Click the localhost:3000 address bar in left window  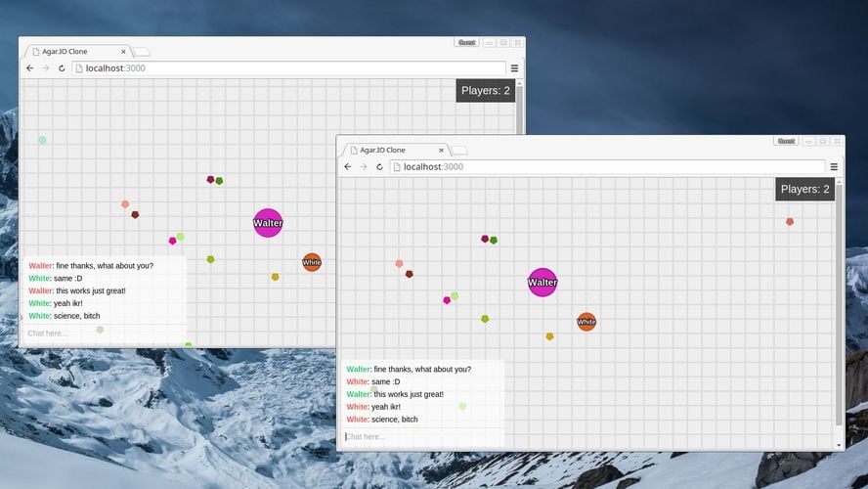click(288, 68)
